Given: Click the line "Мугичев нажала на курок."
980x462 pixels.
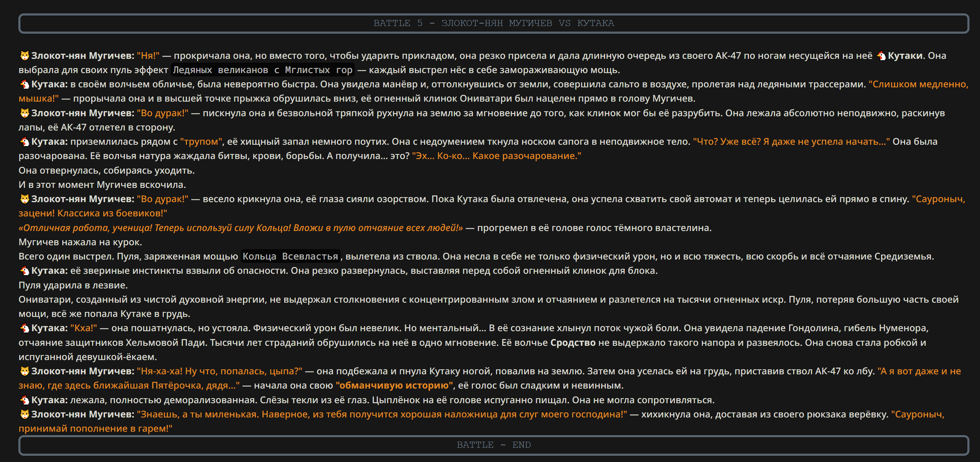Looking at the screenshot, I should tap(80, 242).
